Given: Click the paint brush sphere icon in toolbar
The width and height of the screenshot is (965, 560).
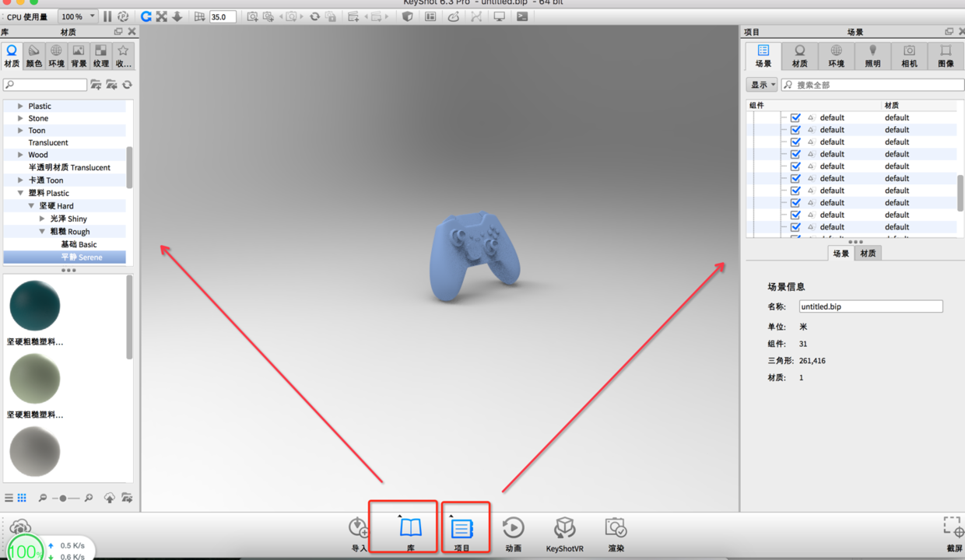Looking at the screenshot, I should point(453,16).
